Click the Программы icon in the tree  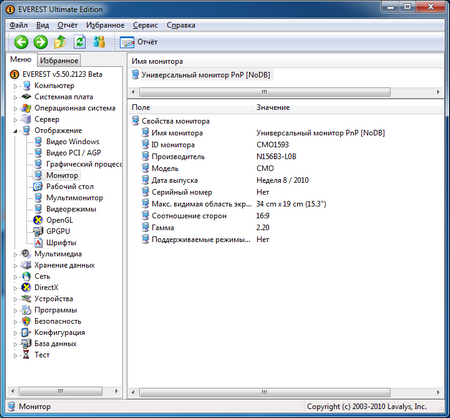pyautogui.click(x=26, y=310)
